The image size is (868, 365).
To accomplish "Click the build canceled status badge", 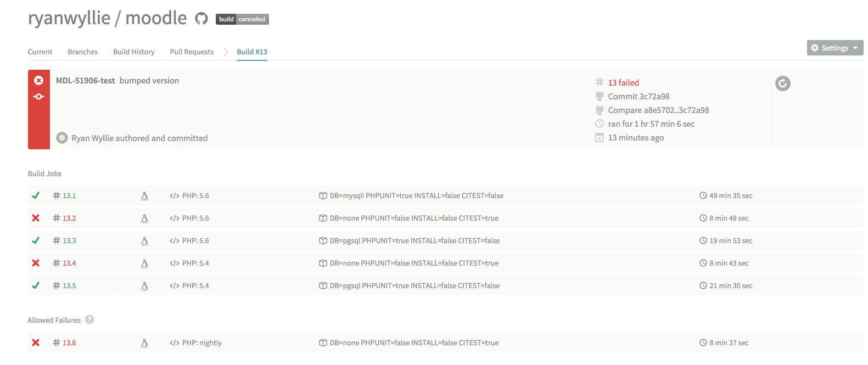I will 242,19.
